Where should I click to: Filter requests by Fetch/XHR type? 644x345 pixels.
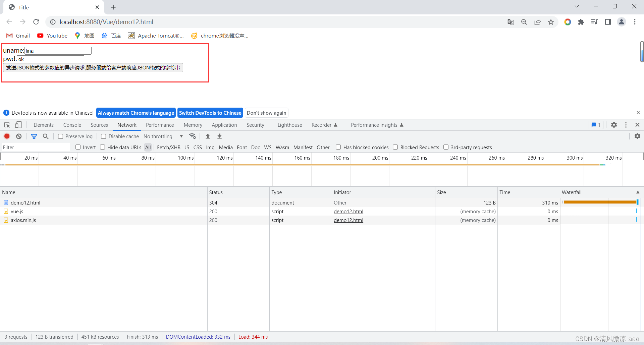click(169, 147)
